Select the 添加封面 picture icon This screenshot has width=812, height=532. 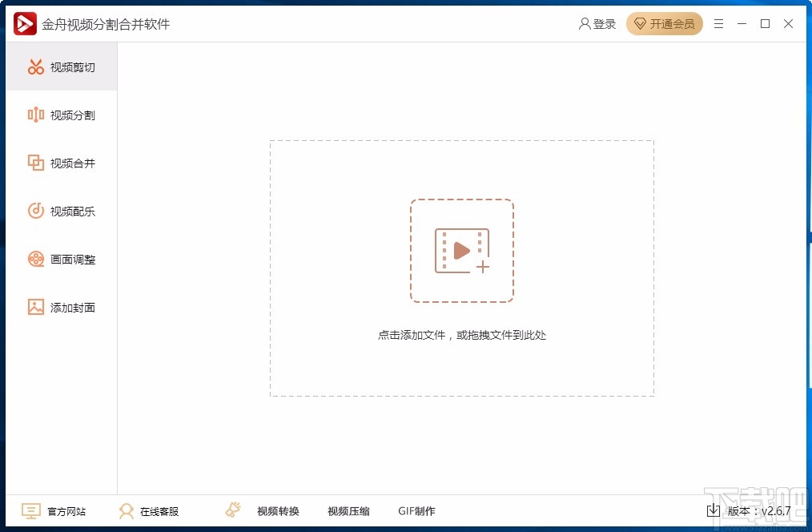pos(36,307)
